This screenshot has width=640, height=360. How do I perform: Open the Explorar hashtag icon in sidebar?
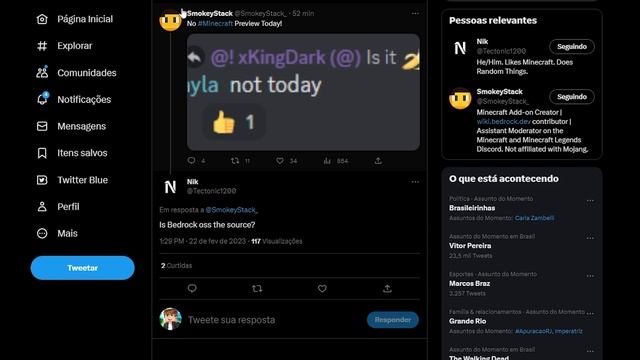[42, 46]
